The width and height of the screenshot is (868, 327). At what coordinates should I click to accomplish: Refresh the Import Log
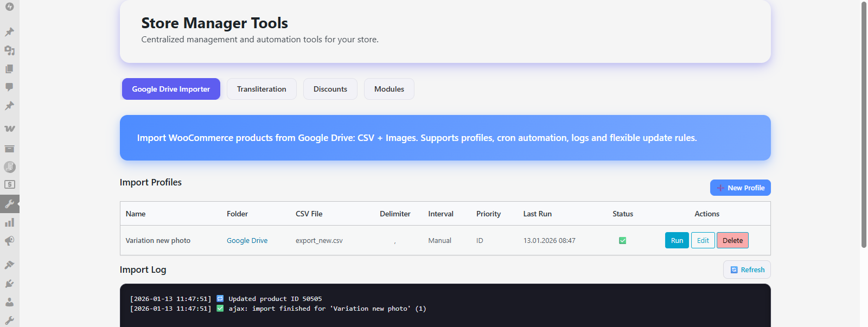pyautogui.click(x=747, y=270)
